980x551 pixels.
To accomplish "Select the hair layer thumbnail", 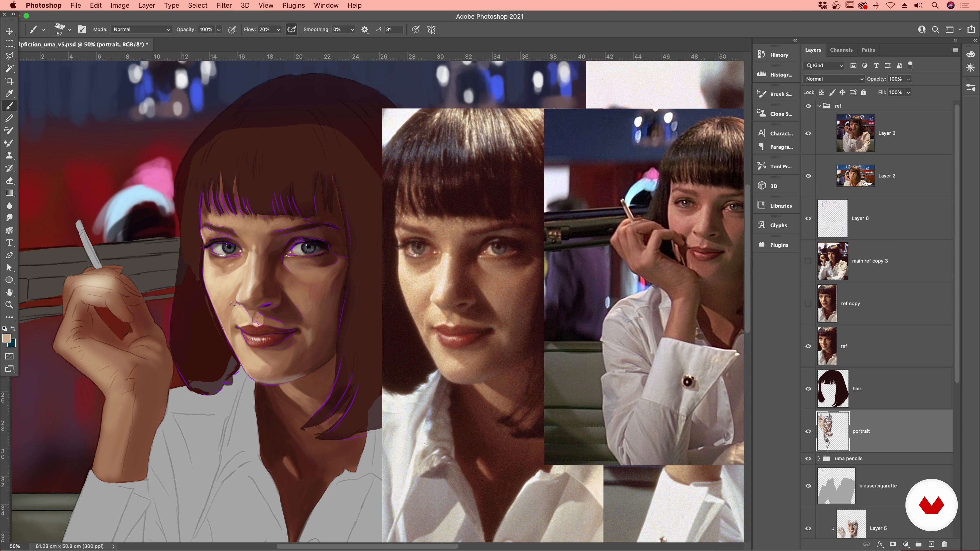I will pyautogui.click(x=833, y=389).
